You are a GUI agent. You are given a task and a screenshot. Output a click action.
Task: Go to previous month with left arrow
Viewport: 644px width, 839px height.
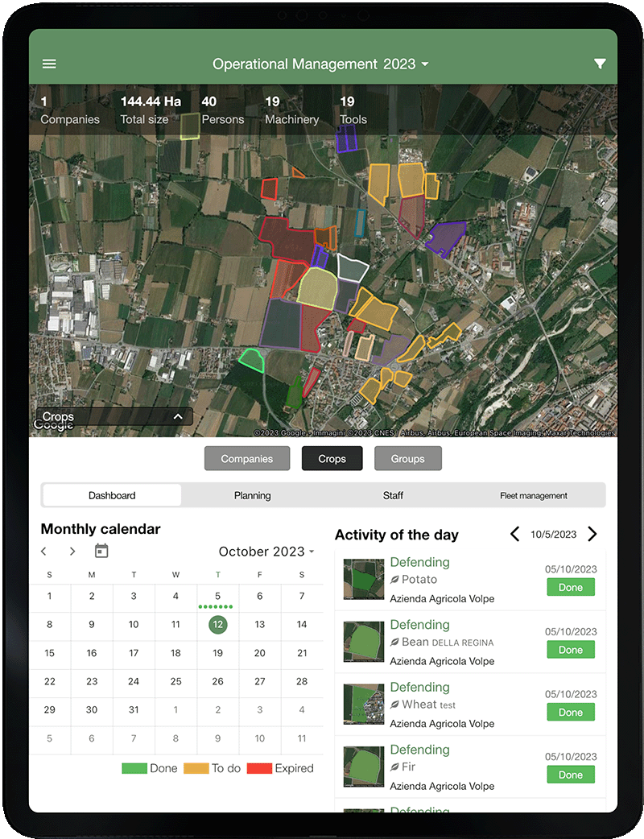point(43,551)
